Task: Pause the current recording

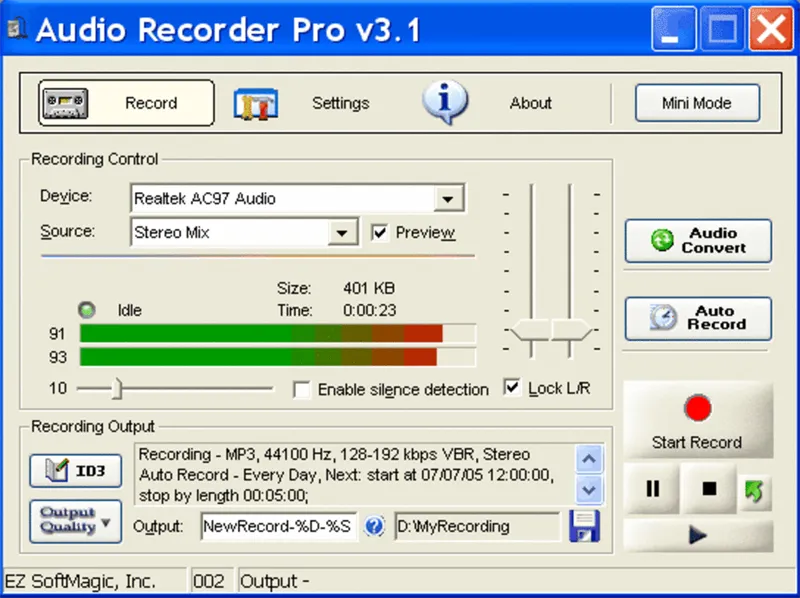Action: (x=652, y=489)
